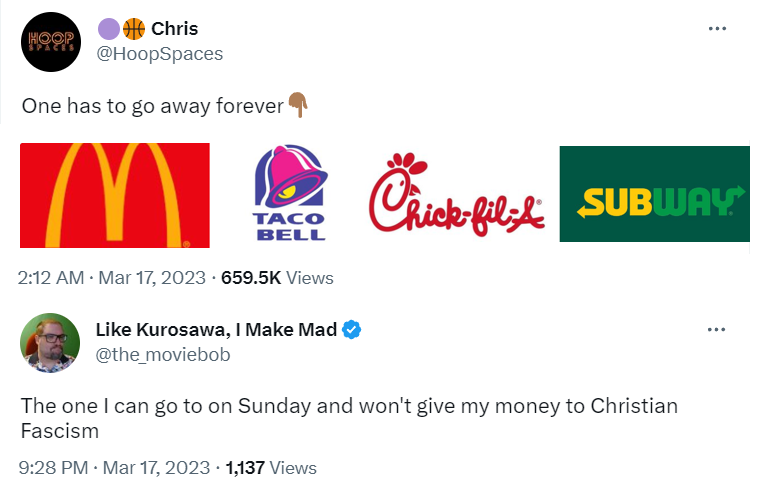Click the Hoop Spaces profile avatar
Image resolution: width=765 pixels, height=483 pixels.
(x=50, y=42)
